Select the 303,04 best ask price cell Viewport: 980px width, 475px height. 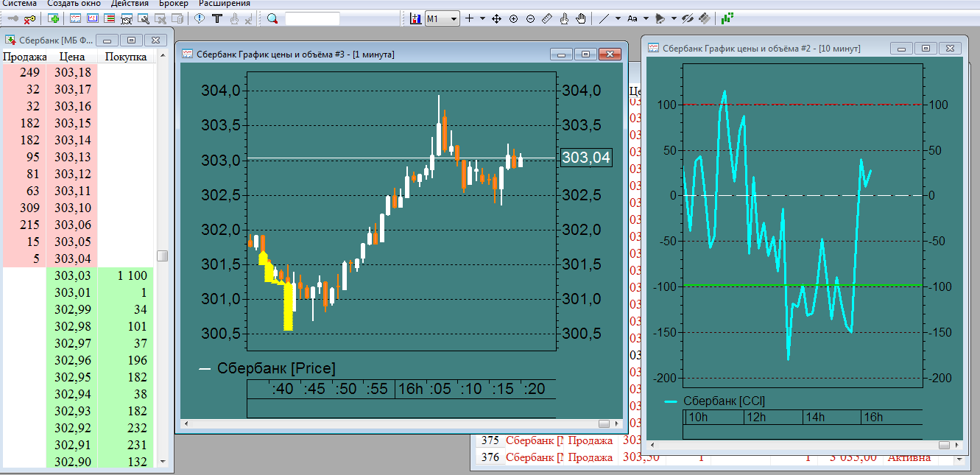tap(72, 258)
